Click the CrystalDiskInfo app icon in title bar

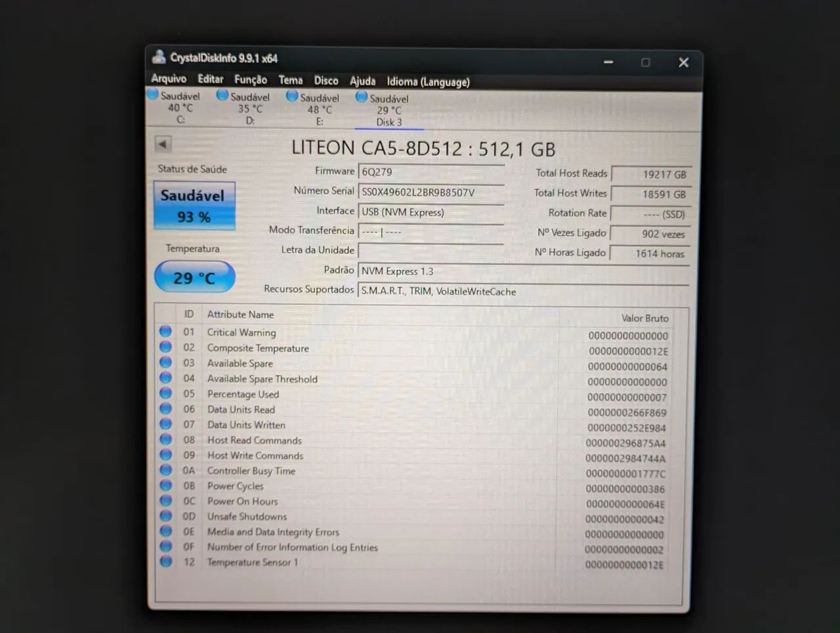pyautogui.click(x=159, y=57)
